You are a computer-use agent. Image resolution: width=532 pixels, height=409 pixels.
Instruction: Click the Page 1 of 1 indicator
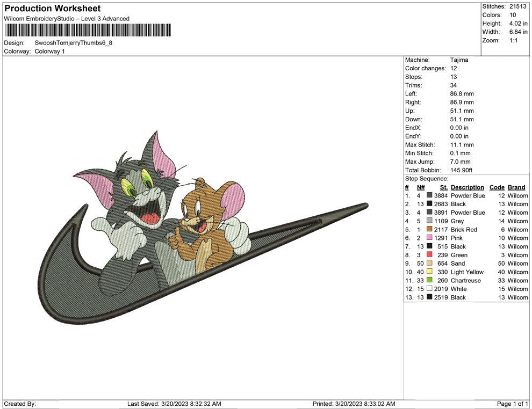coord(512,404)
